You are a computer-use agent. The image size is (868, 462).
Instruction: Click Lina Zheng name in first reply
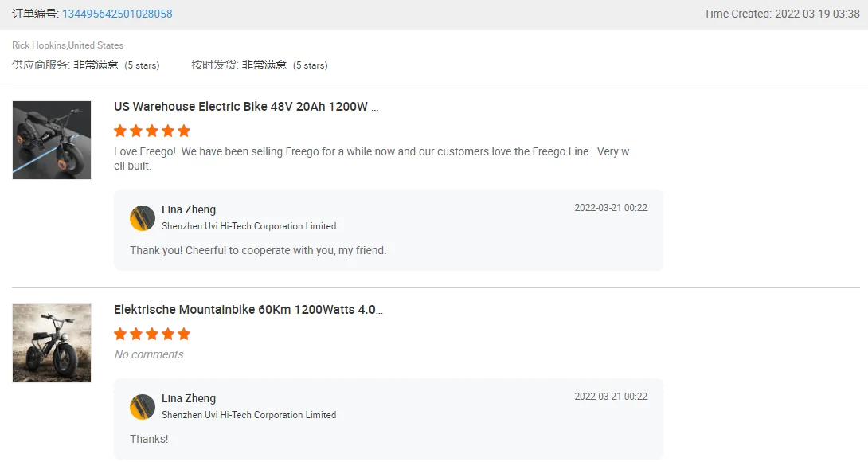189,209
